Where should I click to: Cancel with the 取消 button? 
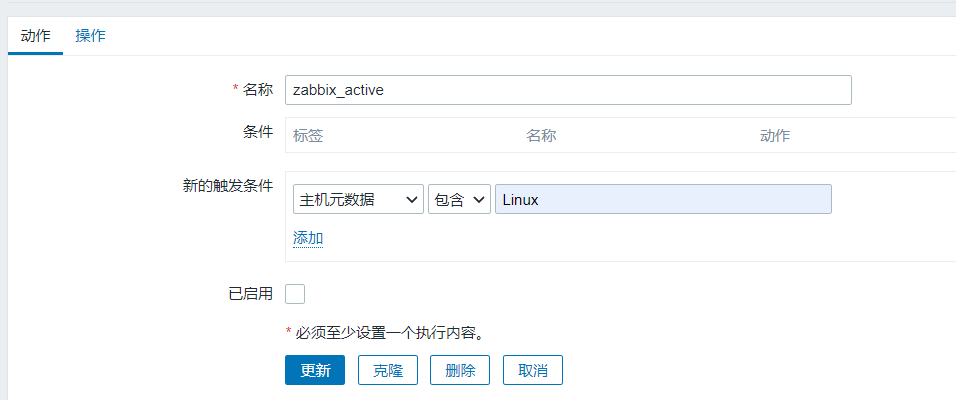tap(532, 370)
